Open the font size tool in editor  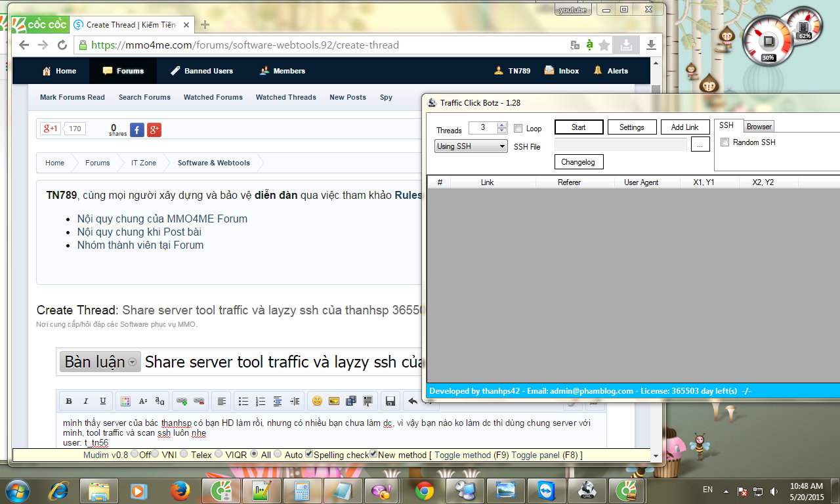[x=142, y=401]
